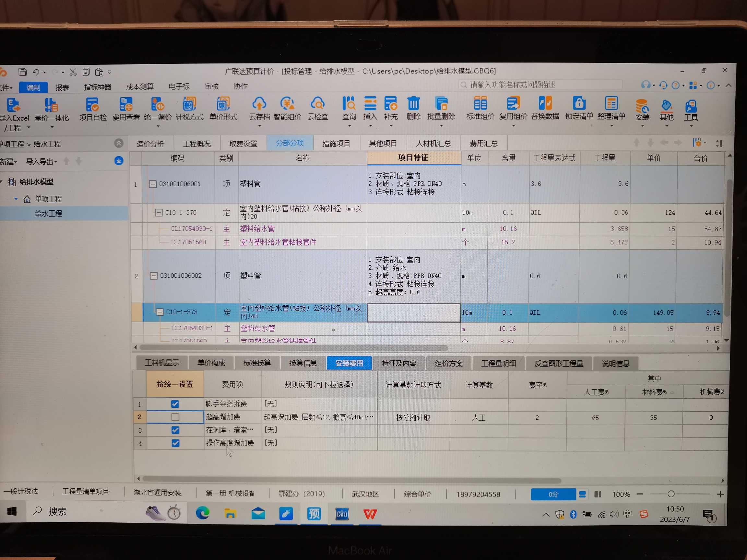
Task: Collapse item 031001006001 row
Action: (x=153, y=184)
